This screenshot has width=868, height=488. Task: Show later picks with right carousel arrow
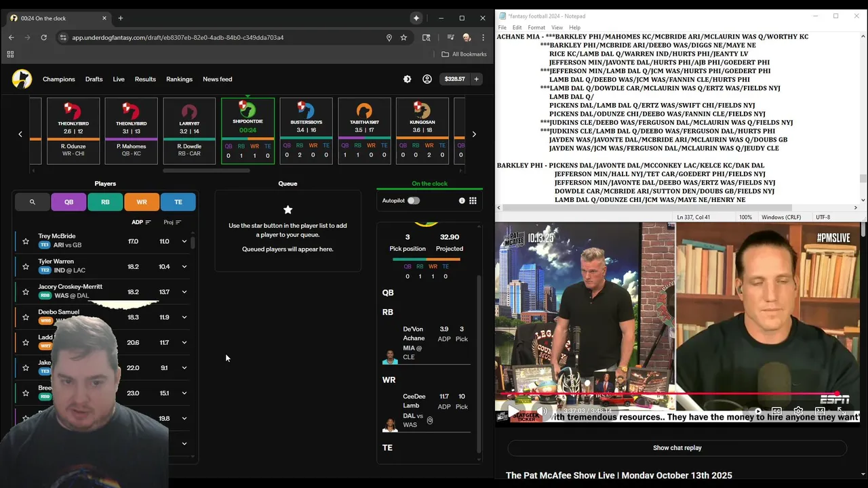coord(474,134)
